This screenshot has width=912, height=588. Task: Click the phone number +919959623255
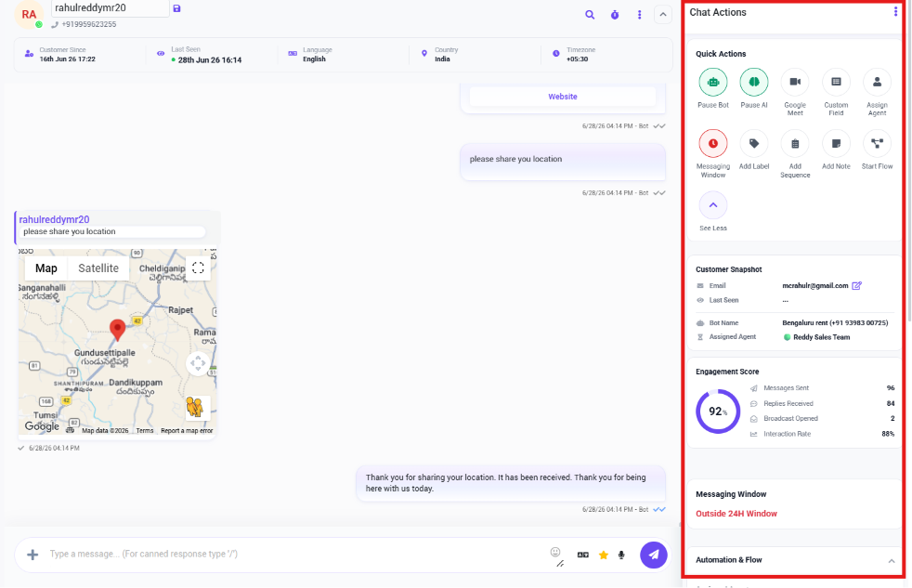click(89, 24)
